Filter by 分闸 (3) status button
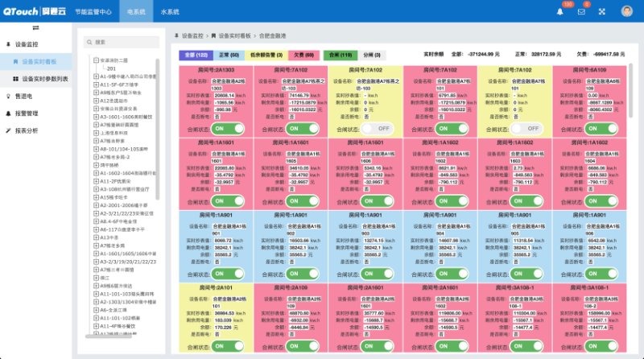Image resolution: width=644 pixels, height=359 pixels. (x=374, y=55)
